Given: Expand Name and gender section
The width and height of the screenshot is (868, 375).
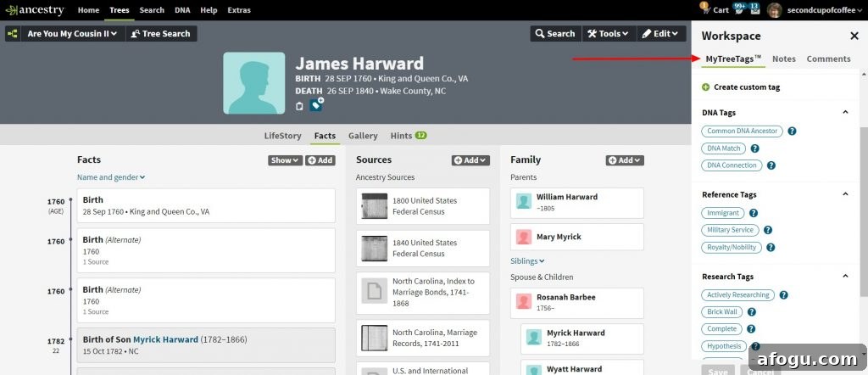Looking at the screenshot, I should point(111,177).
